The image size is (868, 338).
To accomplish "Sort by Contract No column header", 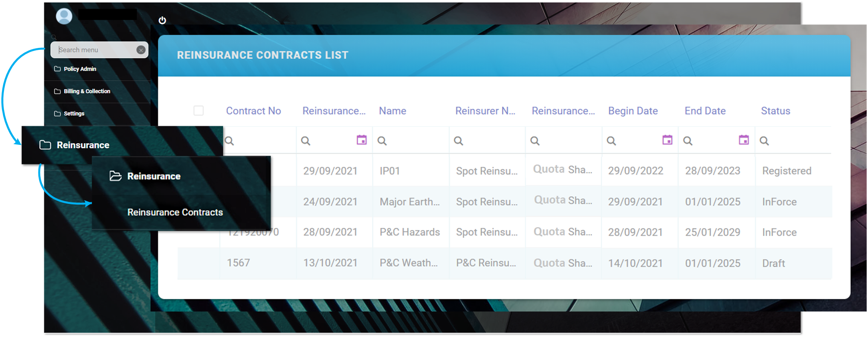I will point(253,111).
